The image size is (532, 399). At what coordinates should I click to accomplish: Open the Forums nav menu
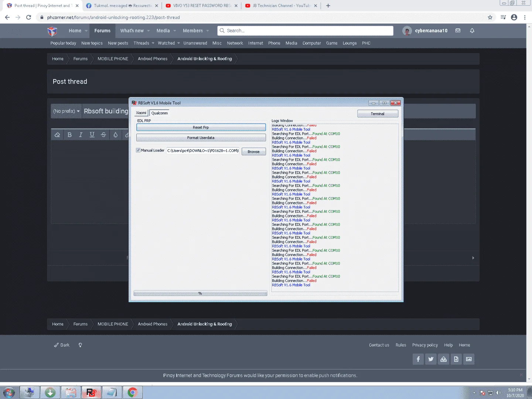coord(102,31)
